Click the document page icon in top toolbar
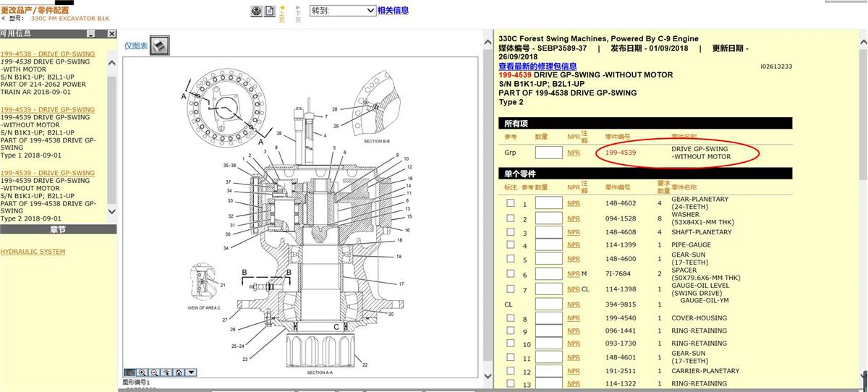The width and height of the screenshot is (868, 392). click(270, 11)
